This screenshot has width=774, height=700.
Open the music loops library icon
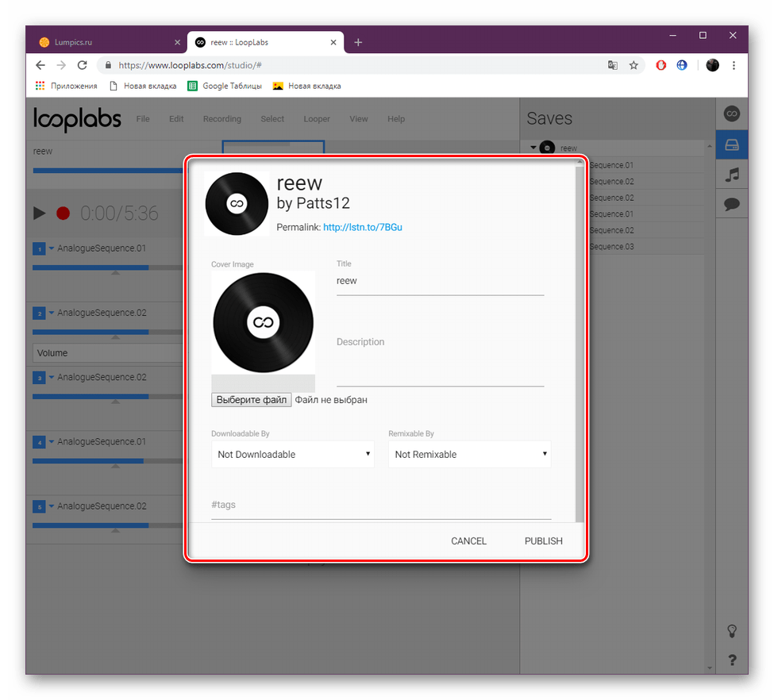(x=731, y=175)
